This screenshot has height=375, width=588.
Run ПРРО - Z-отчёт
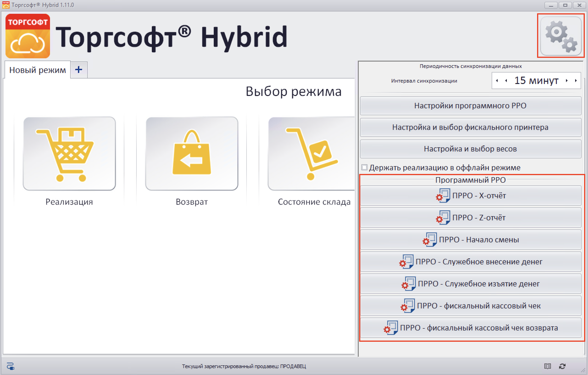tap(471, 217)
